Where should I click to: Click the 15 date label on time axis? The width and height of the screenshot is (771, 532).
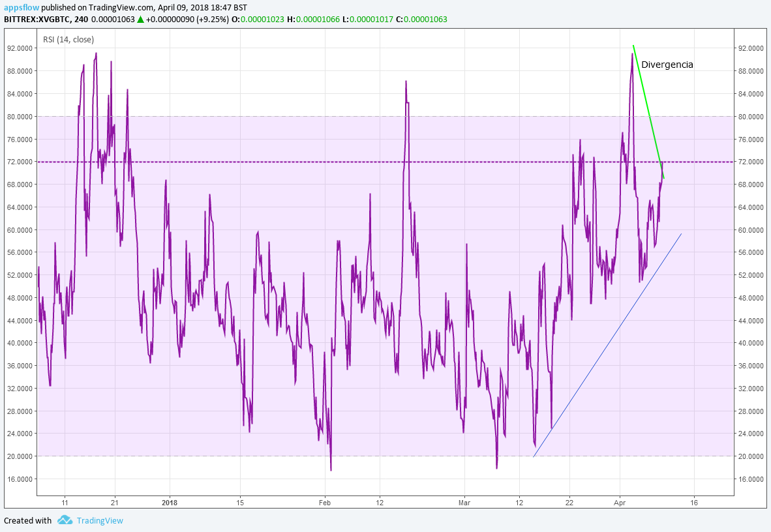(x=240, y=503)
